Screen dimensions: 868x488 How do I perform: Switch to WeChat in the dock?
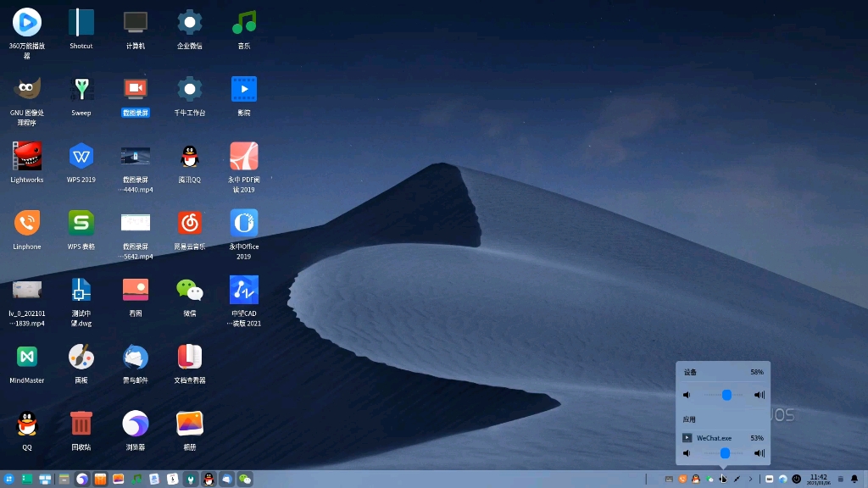pos(245,480)
